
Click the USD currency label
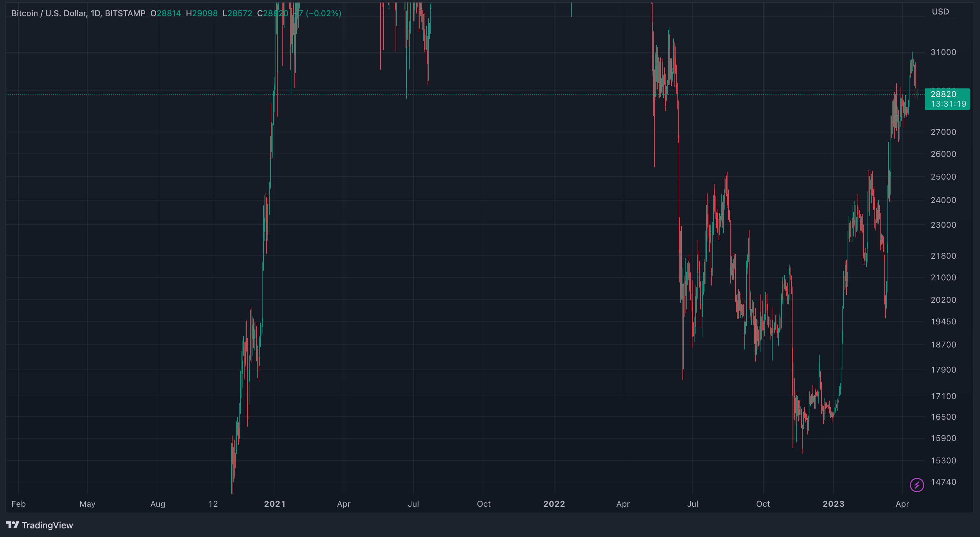(x=940, y=11)
